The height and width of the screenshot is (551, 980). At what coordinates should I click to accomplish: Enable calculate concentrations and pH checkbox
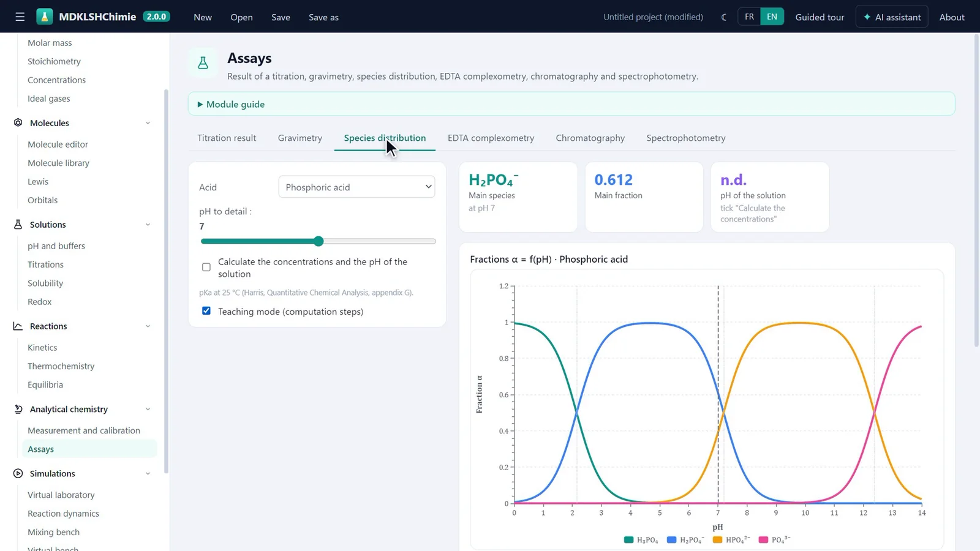206,268
